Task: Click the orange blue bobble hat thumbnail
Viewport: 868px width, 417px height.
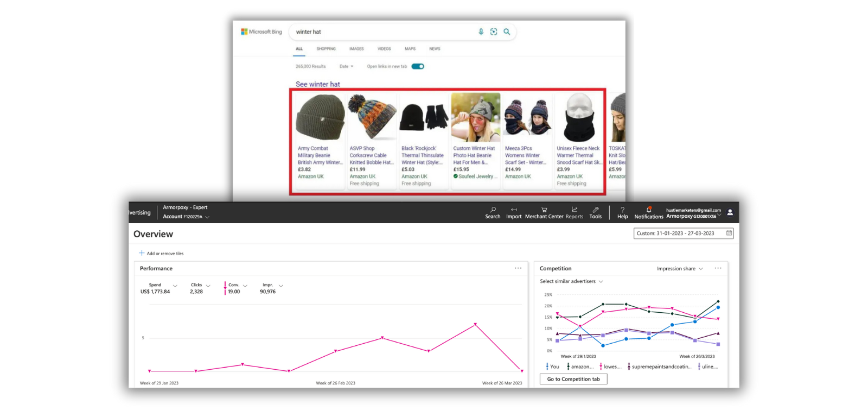Action: point(372,117)
